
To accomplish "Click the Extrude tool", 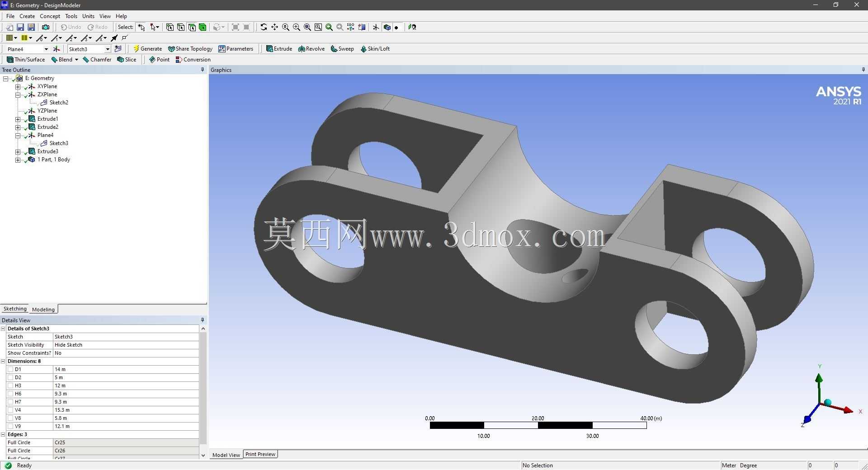I will pyautogui.click(x=279, y=49).
